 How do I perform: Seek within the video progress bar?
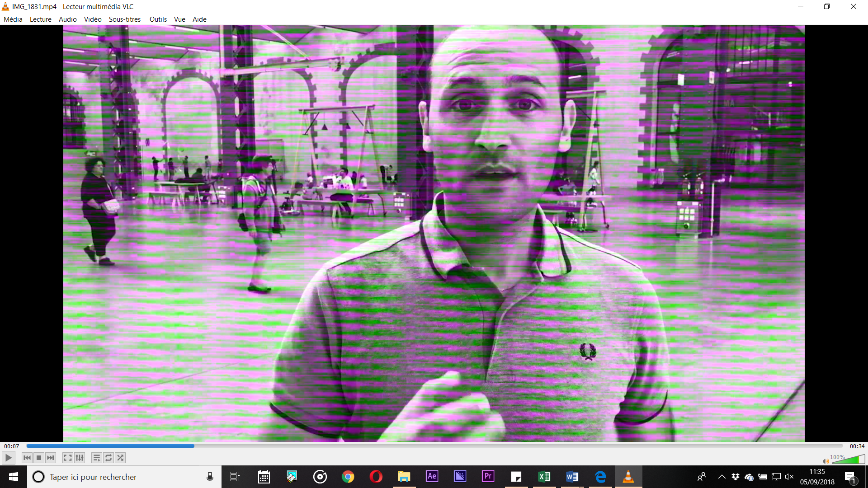pyautogui.click(x=434, y=446)
